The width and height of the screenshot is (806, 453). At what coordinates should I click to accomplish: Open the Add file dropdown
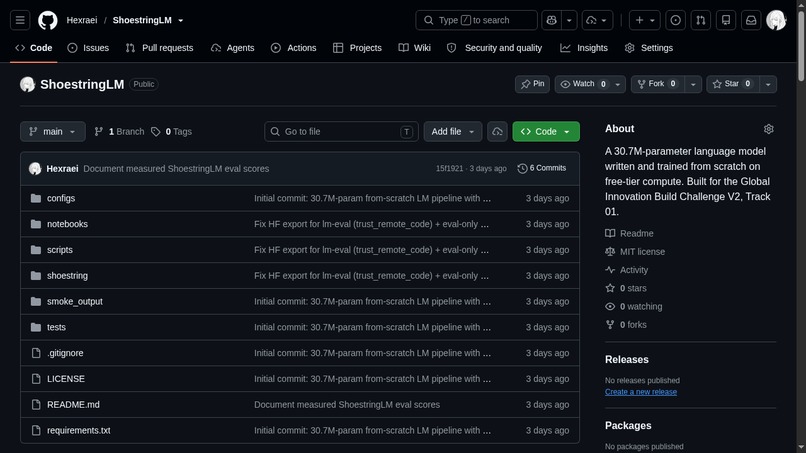(452, 132)
